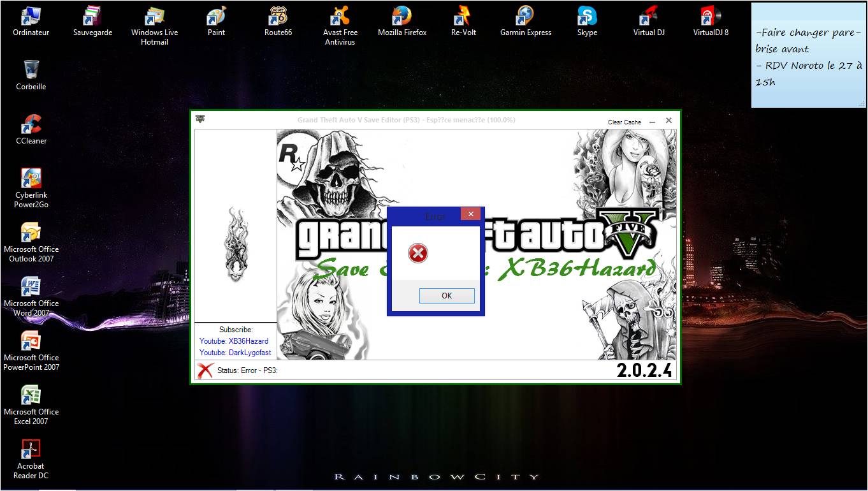
Task: Click the GTA V icon in the Save Editor title bar
Action: [x=200, y=119]
